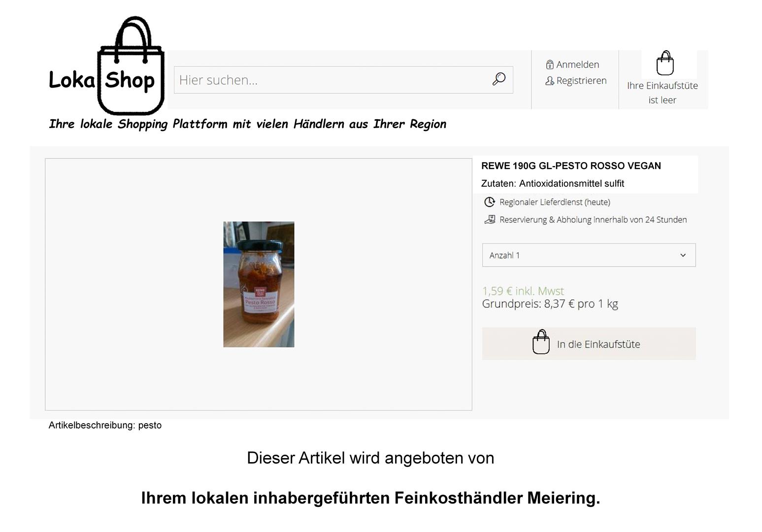Click the Registrieren link
Image resolution: width=762 pixels, height=532 pixels.
pos(581,81)
